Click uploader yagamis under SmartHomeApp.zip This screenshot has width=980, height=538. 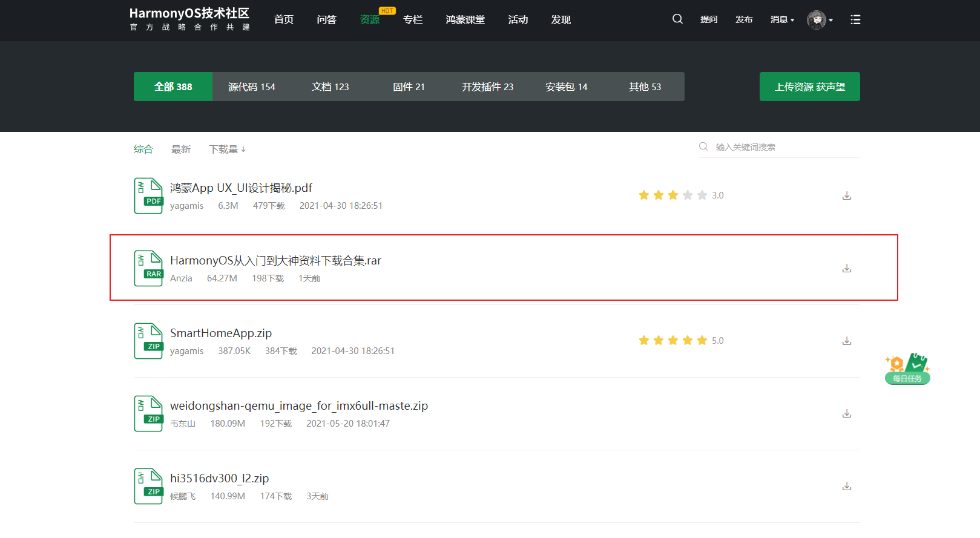[x=187, y=351]
